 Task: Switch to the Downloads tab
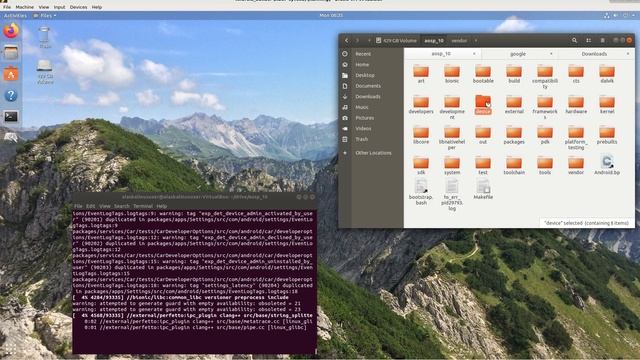coord(594,54)
